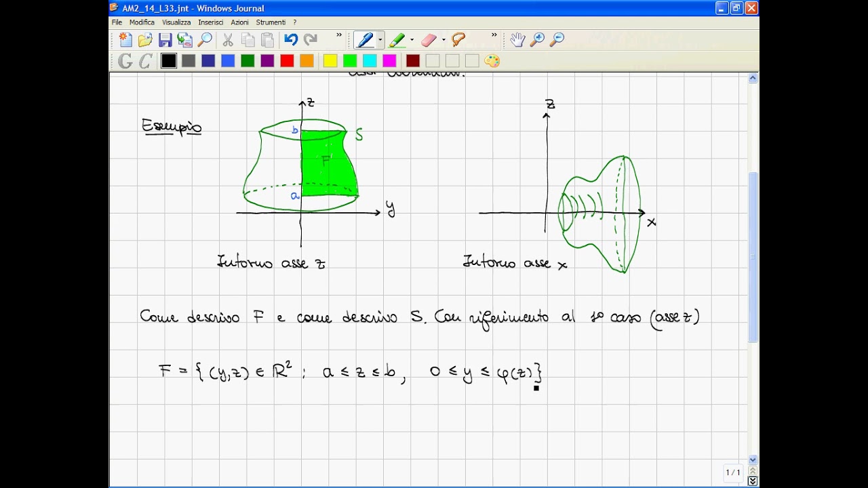Zoom out with the minus magnifier
The width and height of the screenshot is (868, 488).
point(557,40)
